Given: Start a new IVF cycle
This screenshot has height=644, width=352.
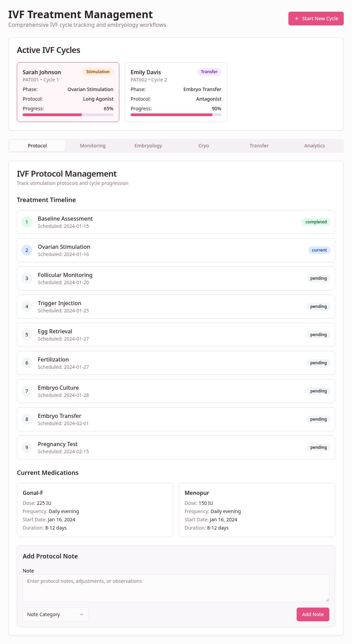Looking at the screenshot, I should [x=316, y=19].
